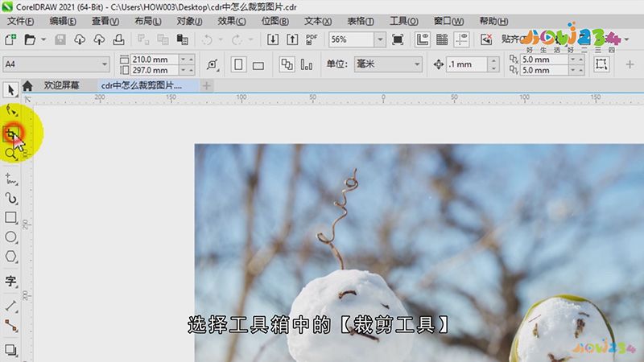644x362 pixels.
Task: Click the snowman image on canvas
Action: tap(419, 253)
